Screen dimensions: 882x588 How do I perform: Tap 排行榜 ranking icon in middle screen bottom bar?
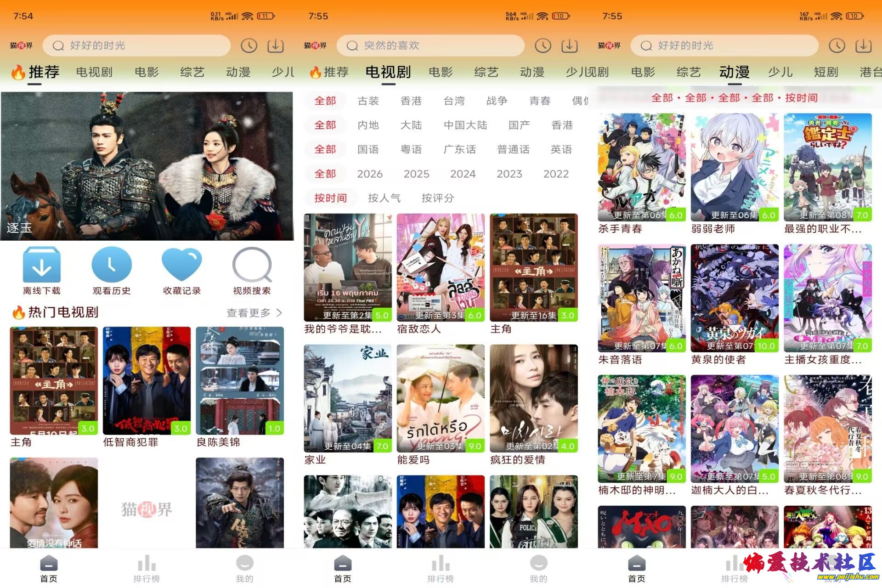coord(441,563)
